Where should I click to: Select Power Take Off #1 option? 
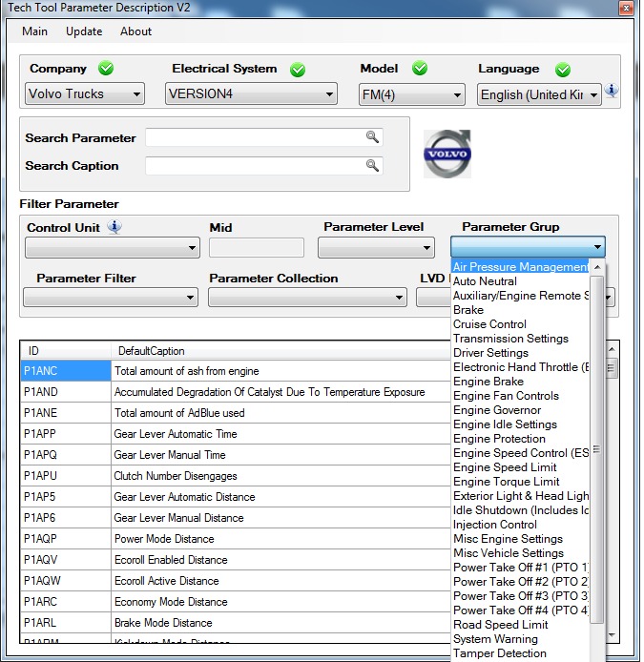coord(520,568)
